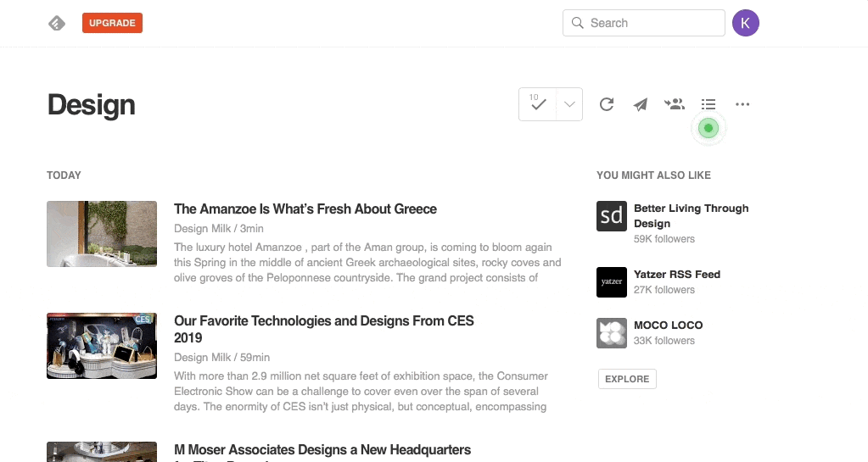
Task: Open the purple K profile avatar
Action: (x=746, y=23)
